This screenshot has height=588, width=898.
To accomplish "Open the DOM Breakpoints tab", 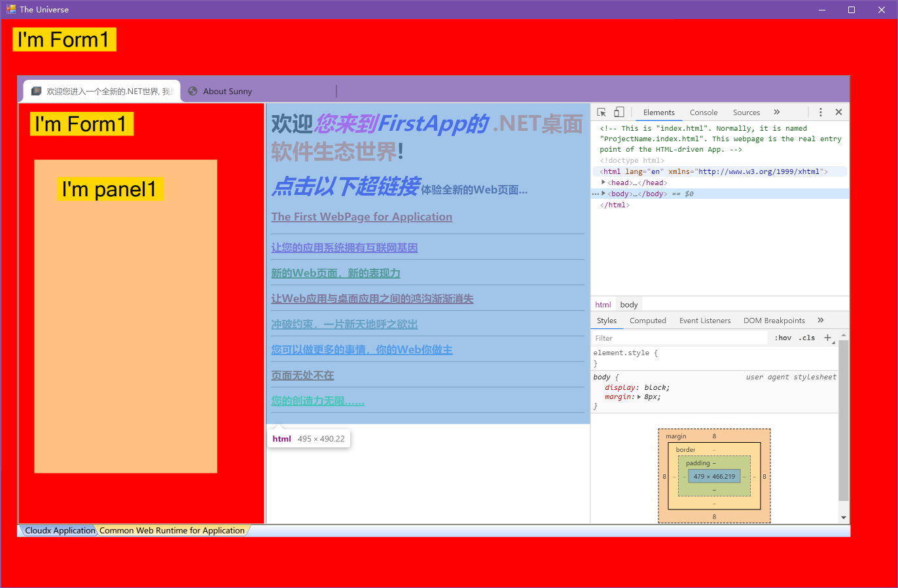I will tap(774, 320).
